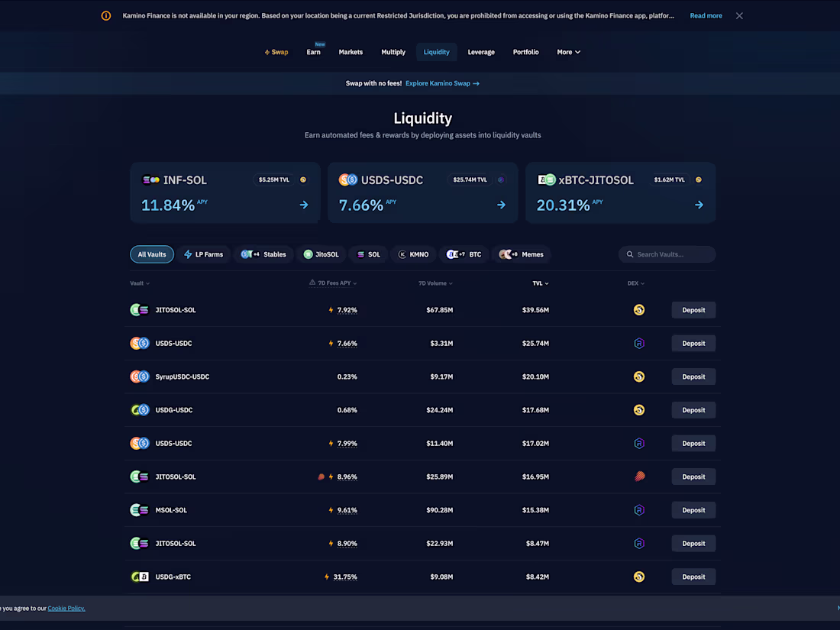This screenshot has width=840, height=630.
Task: Deposit into the $17.02M USDS-USDC vault
Action: click(x=693, y=444)
